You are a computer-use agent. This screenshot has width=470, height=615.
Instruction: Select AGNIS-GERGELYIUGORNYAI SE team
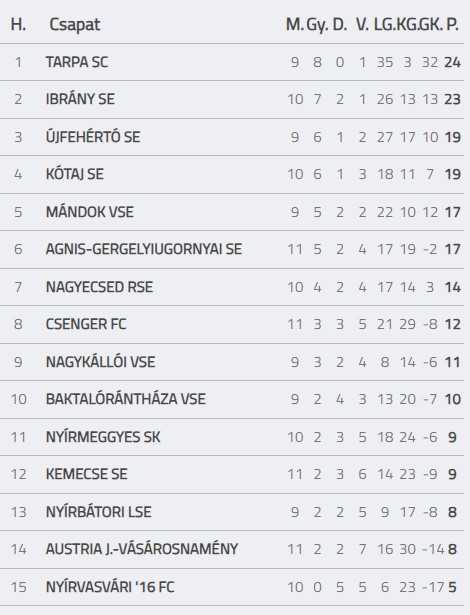pos(144,249)
